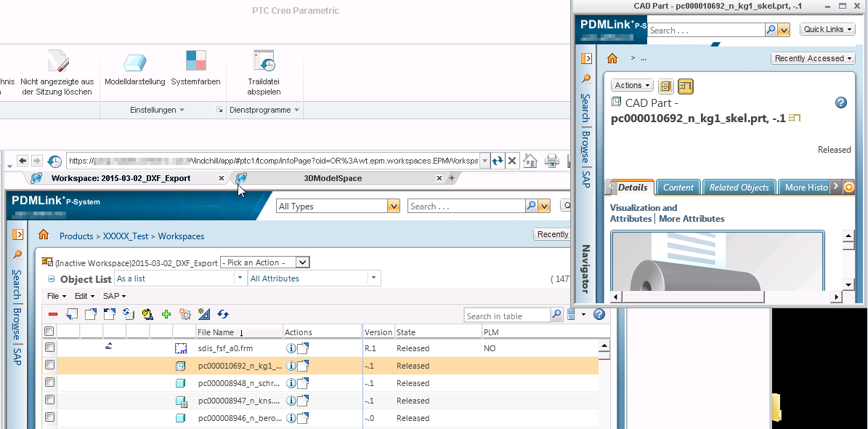Viewport: 868px width, 429px height.
Task: Open Related Objects tab in CAD Part window
Action: (x=739, y=188)
